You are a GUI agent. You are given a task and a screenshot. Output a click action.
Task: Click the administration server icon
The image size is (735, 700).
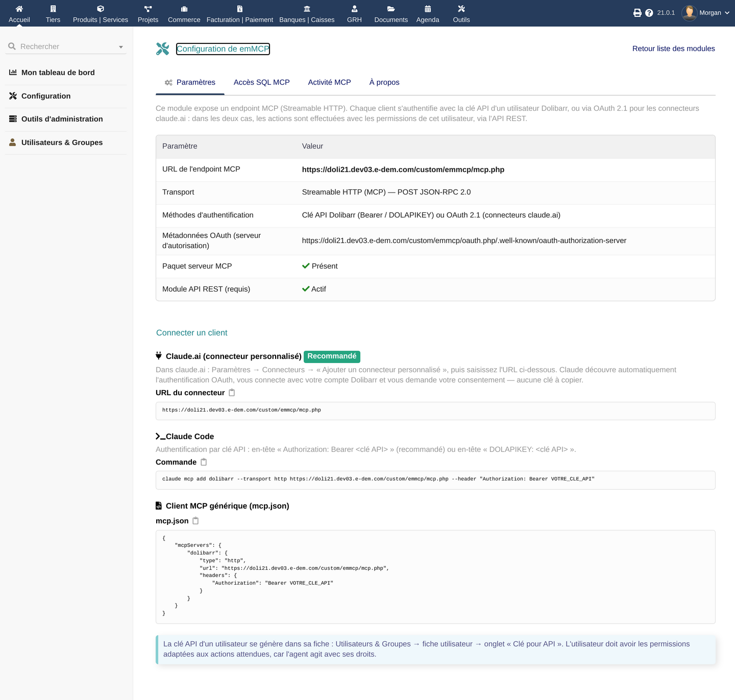tap(13, 119)
